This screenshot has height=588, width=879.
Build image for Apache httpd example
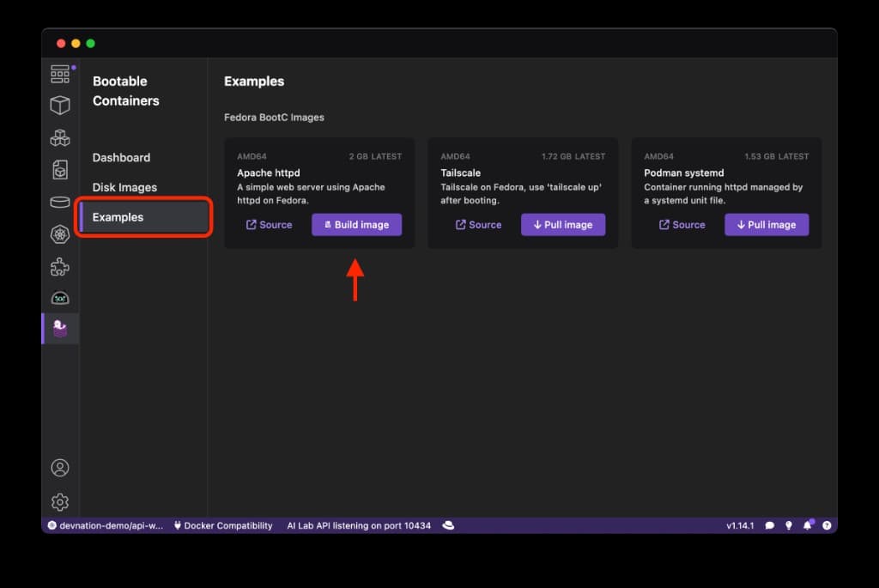pyautogui.click(x=356, y=224)
